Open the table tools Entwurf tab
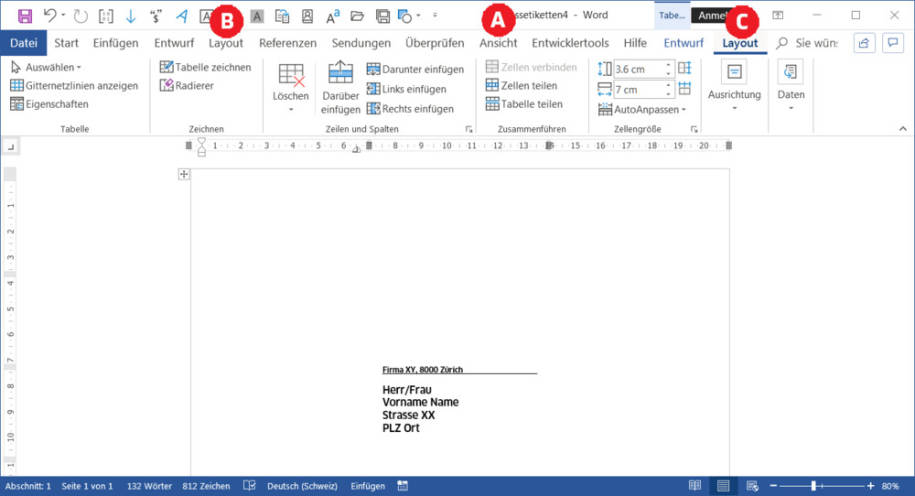Screen dimensions: 915x496 (683, 43)
